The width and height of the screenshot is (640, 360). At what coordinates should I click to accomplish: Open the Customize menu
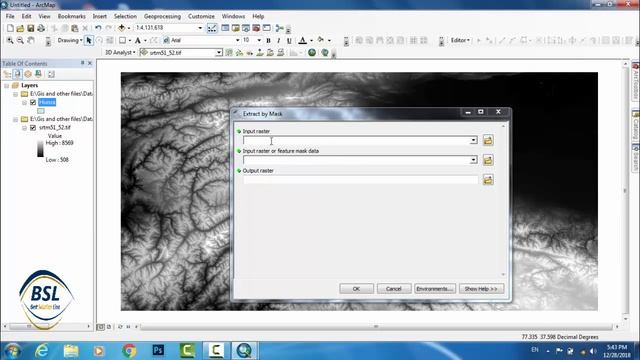(201, 16)
